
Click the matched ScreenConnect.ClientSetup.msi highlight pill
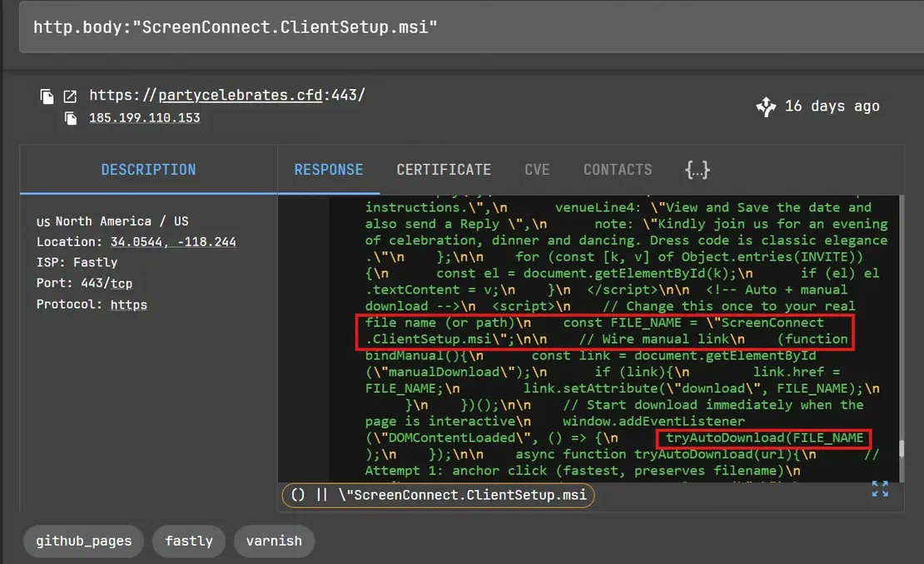click(x=438, y=495)
